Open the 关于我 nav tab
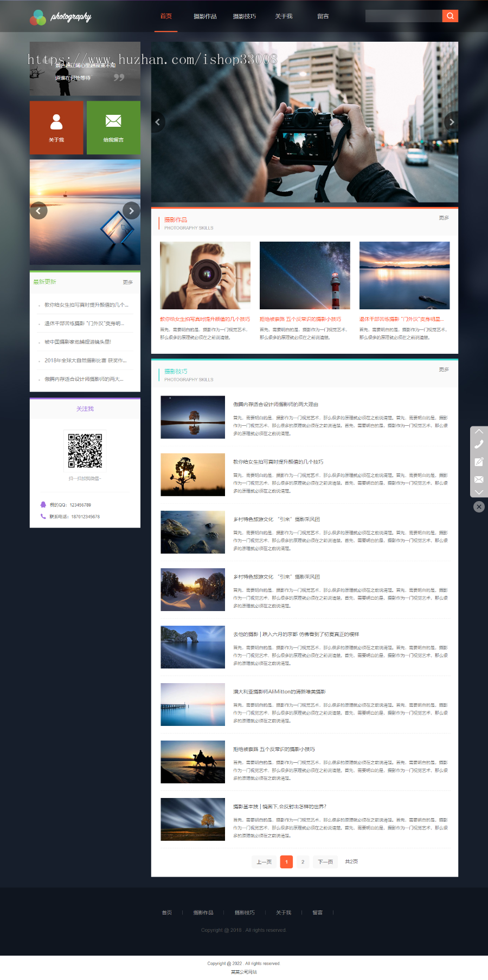The width and height of the screenshot is (488, 980). pyautogui.click(x=284, y=16)
